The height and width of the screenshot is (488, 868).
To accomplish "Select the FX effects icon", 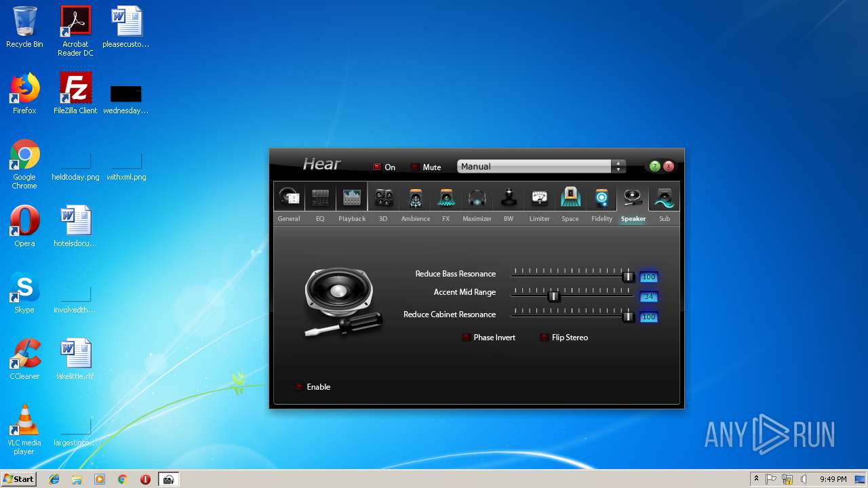I will [x=446, y=197].
